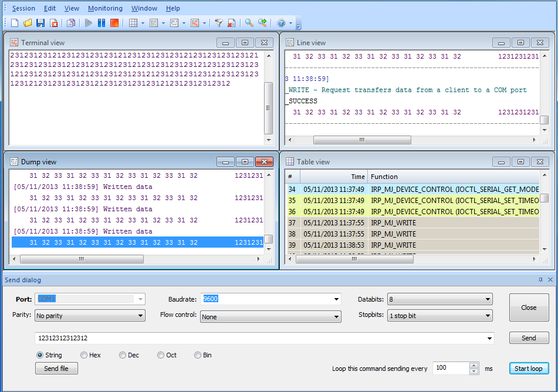This screenshot has width=558, height=392.
Task: Click the Start loop button
Action: coord(528,369)
